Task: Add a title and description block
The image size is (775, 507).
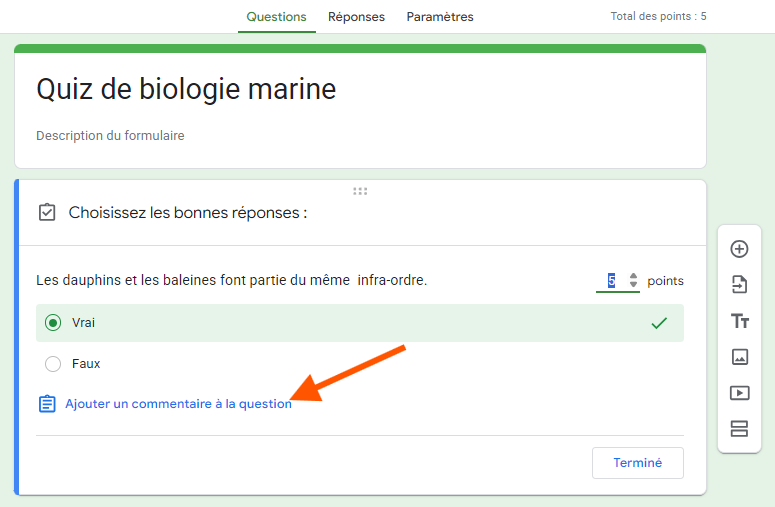Action: [x=739, y=321]
